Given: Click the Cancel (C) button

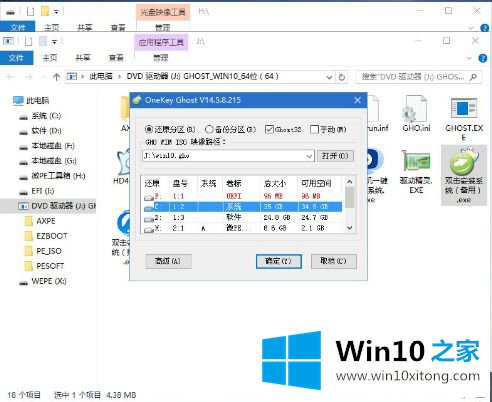Looking at the screenshot, I should point(334,261).
